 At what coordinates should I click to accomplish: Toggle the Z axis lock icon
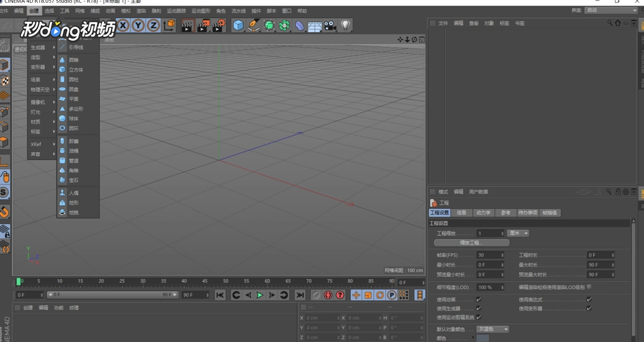point(153,25)
